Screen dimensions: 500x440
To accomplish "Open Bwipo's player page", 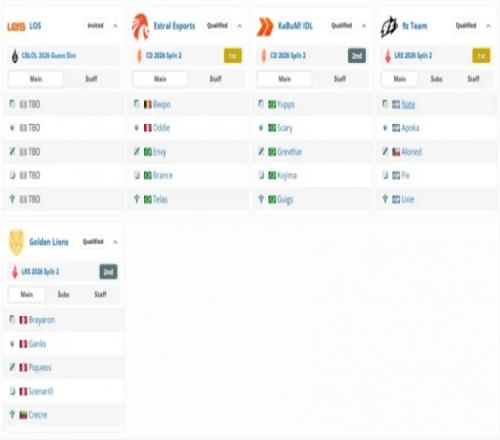I will [x=162, y=105].
